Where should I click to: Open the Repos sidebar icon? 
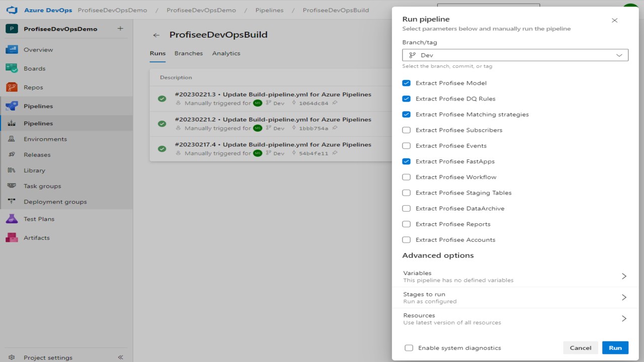tap(12, 87)
